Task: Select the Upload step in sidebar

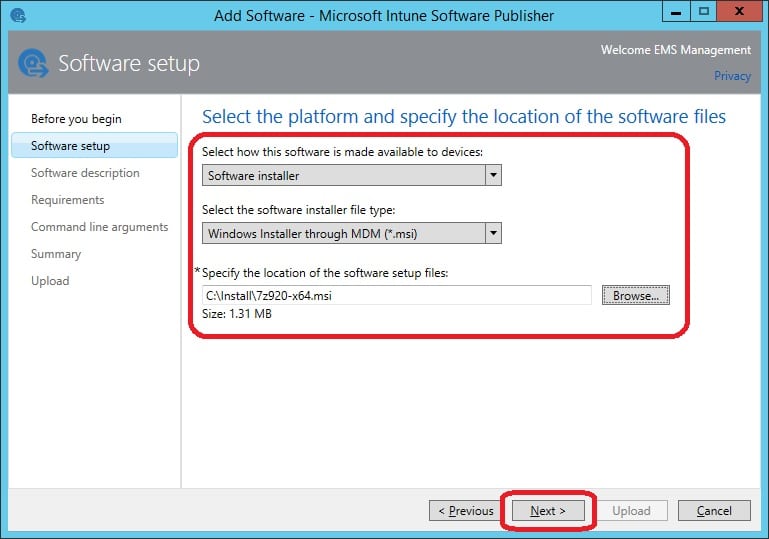Action: [x=50, y=281]
